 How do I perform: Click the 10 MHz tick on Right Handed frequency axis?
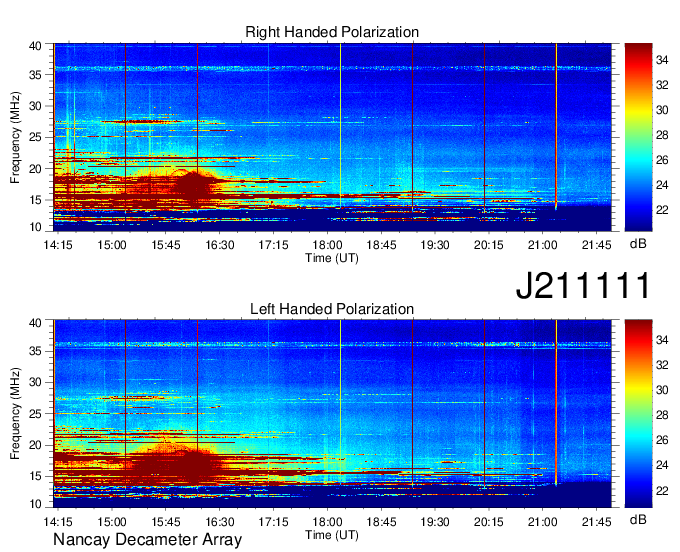coord(35,227)
